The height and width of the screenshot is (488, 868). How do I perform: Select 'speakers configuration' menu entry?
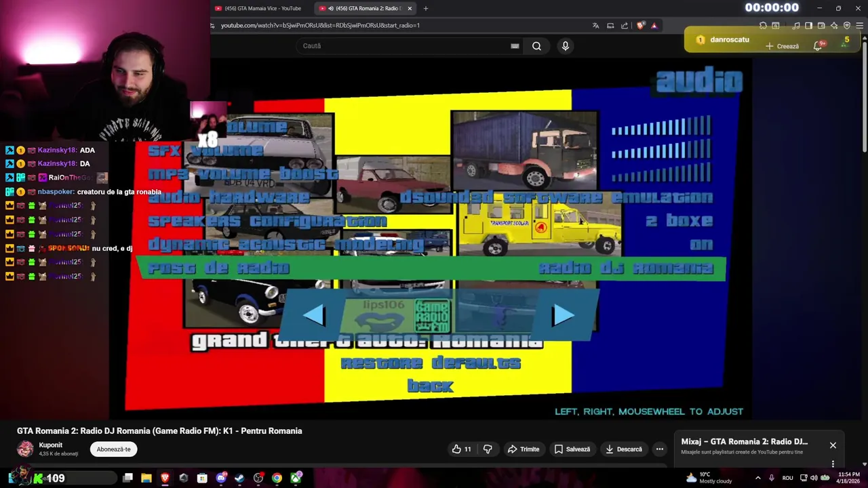[x=267, y=222]
